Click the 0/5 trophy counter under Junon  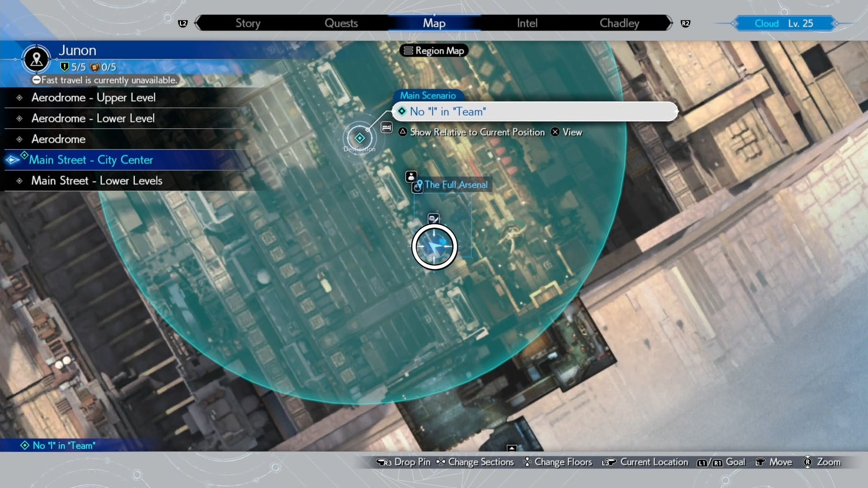(x=103, y=67)
